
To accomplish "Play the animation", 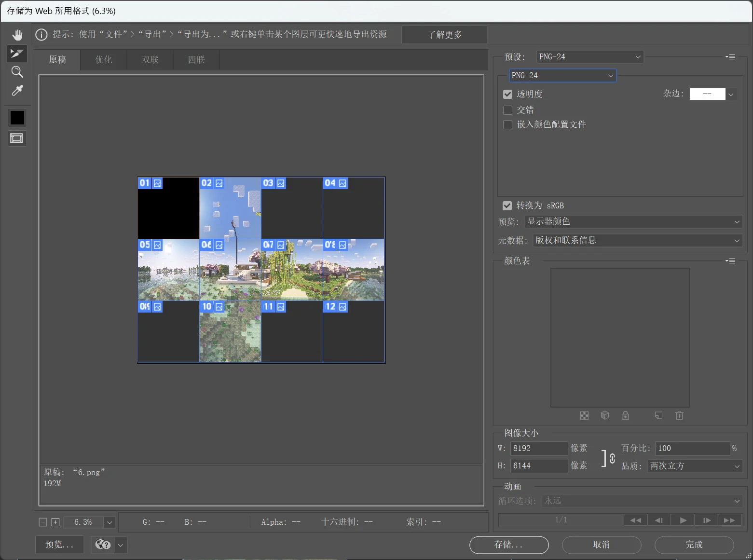I will coord(683,520).
